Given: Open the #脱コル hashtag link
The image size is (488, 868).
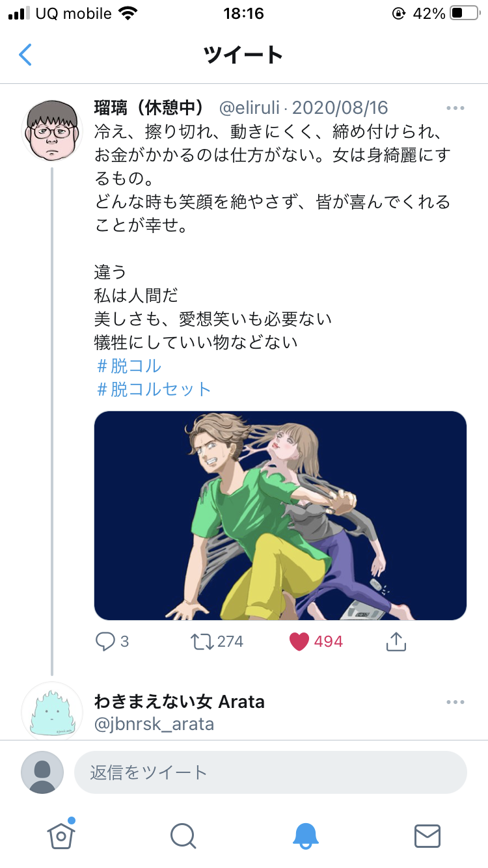Looking at the screenshot, I should (129, 366).
